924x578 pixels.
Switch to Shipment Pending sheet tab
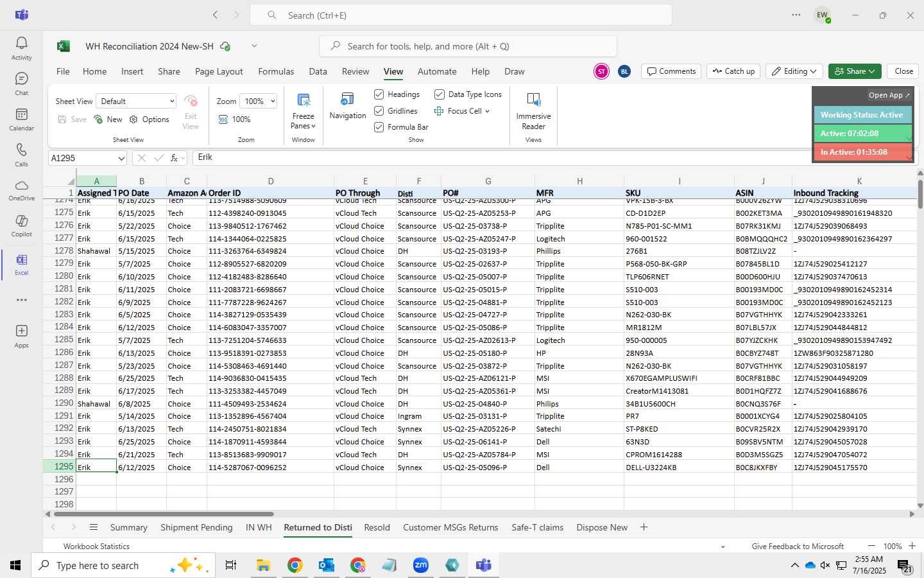coord(196,527)
